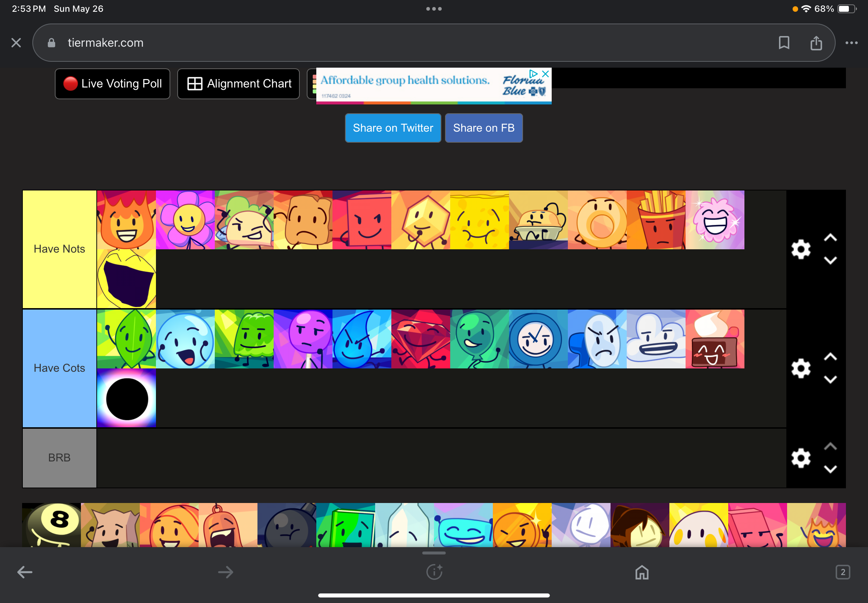The width and height of the screenshot is (868, 603).
Task: Open the browser three-dot menu
Action: 851,43
